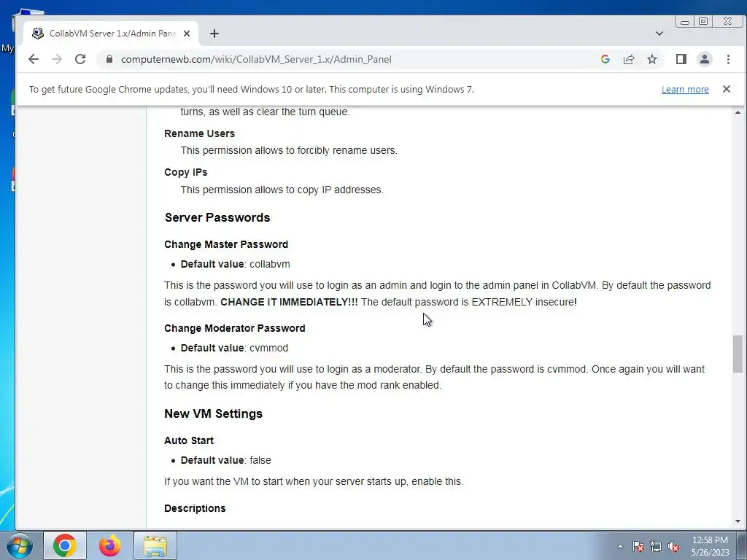Expand the tab search chevron

point(659,34)
